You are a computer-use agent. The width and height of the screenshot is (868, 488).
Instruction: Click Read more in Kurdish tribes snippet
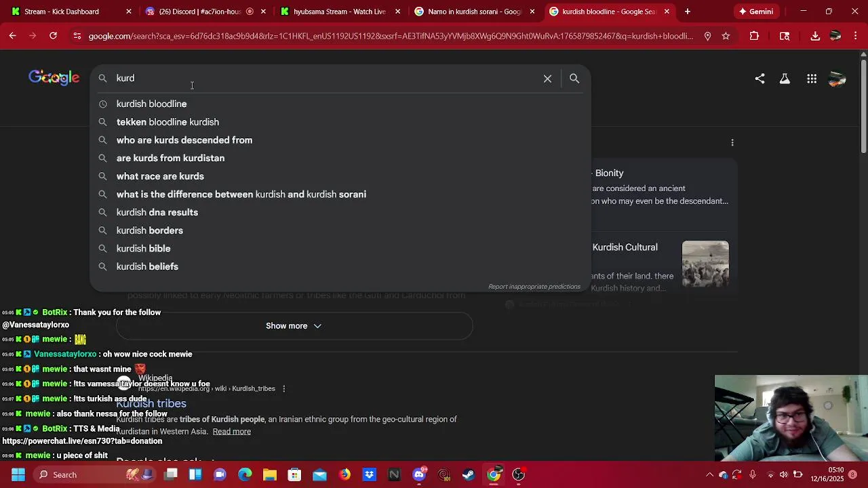[232, 432]
